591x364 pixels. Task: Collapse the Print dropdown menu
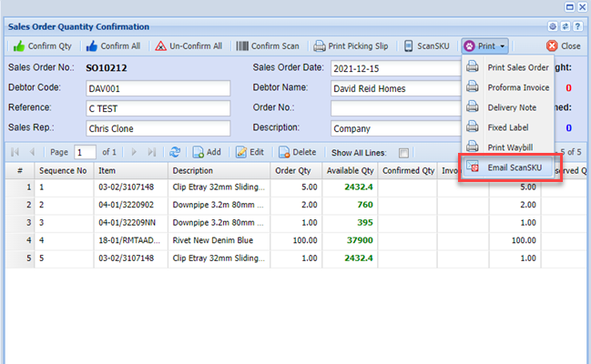click(485, 45)
